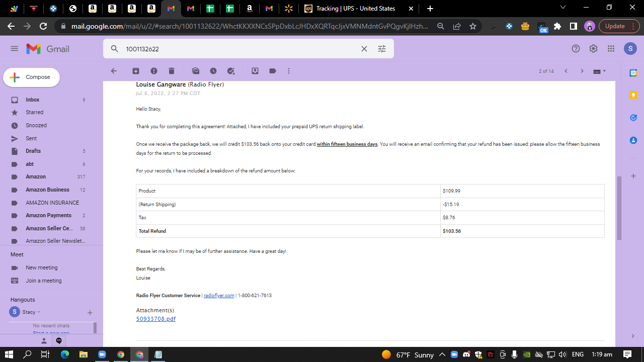
Task: Show hidden system tray icons
Action: coord(442,354)
